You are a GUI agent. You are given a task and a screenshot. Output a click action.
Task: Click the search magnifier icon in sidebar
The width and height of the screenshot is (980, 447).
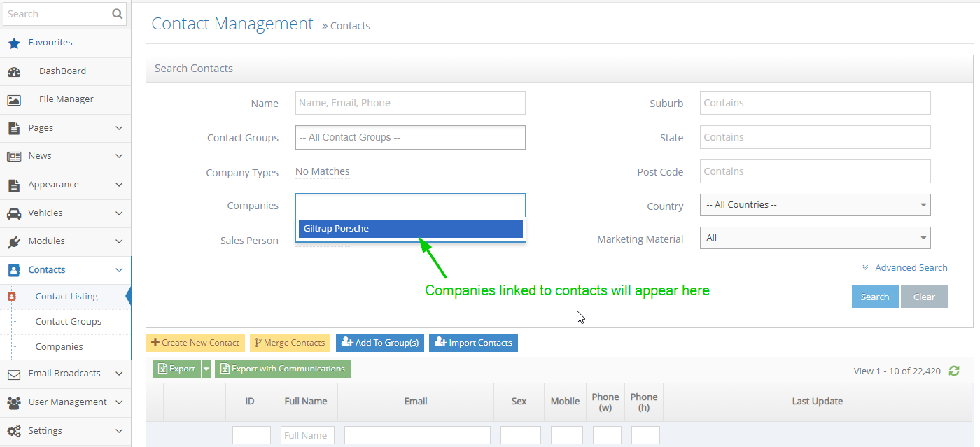(117, 13)
